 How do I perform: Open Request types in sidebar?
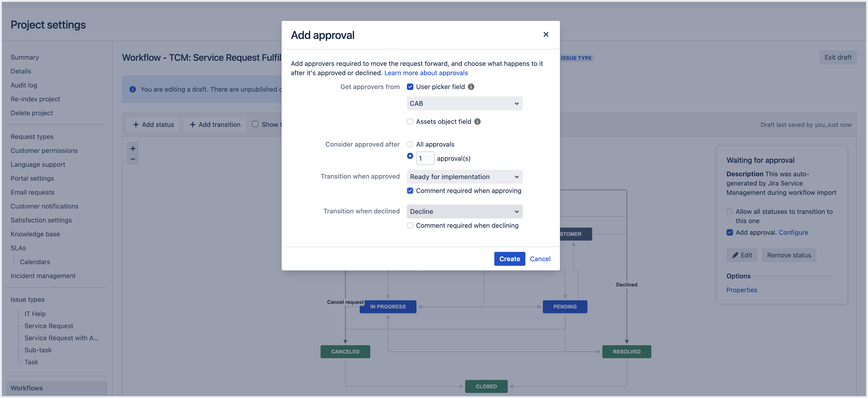click(32, 137)
